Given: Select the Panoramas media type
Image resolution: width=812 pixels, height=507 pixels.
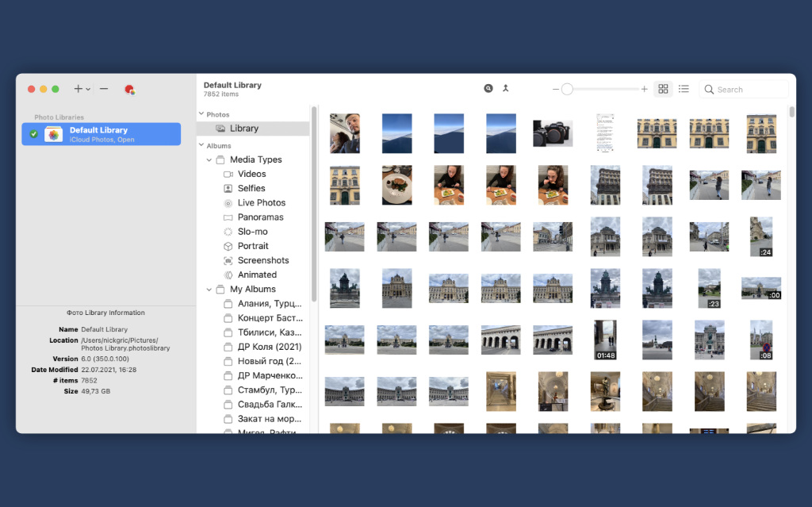Looking at the screenshot, I should point(260,217).
